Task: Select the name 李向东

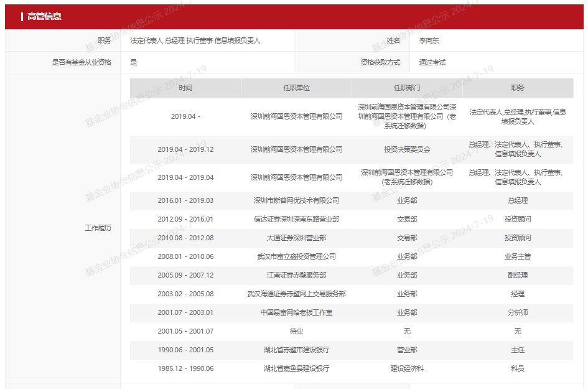Action: click(429, 40)
